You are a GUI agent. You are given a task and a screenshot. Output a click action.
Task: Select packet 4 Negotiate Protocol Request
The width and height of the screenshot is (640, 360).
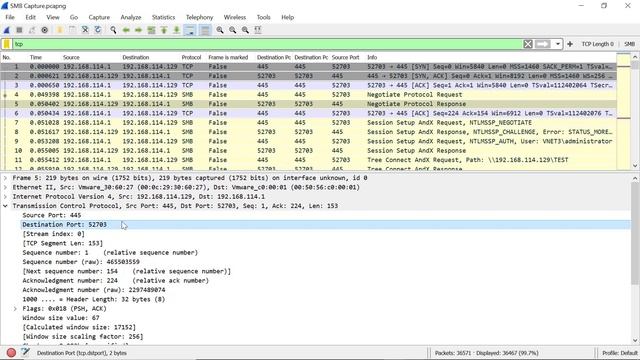[x=309, y=95]
